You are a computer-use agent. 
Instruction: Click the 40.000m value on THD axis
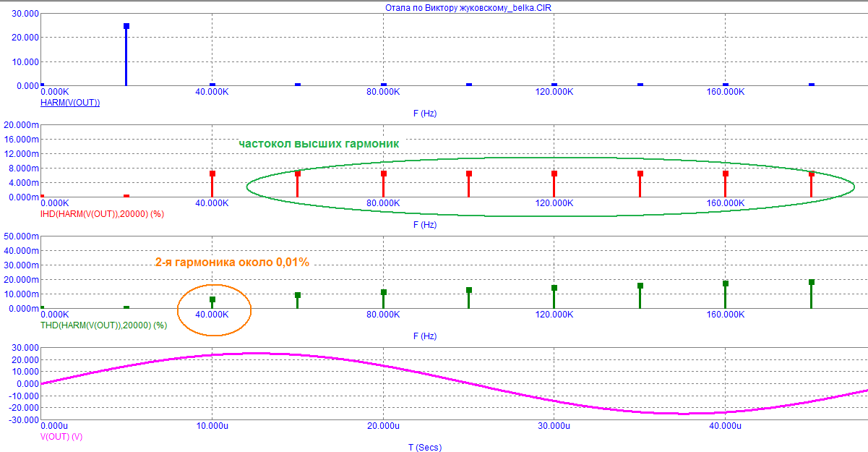[22, 251]
